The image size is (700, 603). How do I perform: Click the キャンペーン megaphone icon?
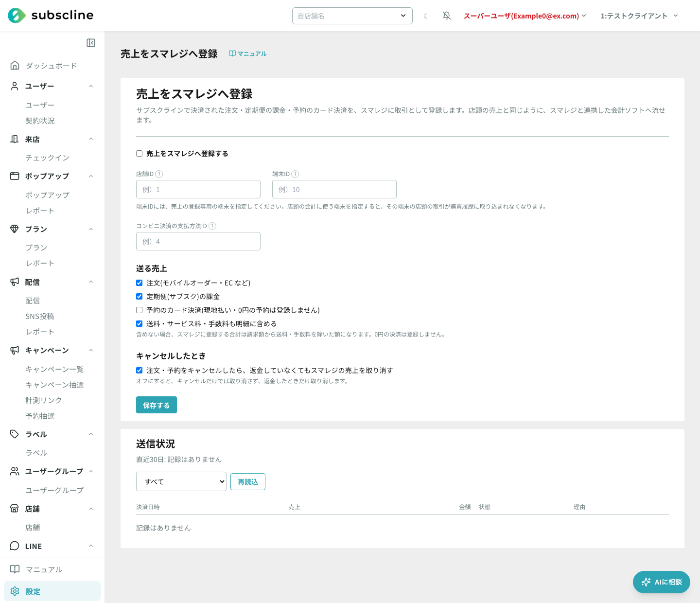pos(15,350)
